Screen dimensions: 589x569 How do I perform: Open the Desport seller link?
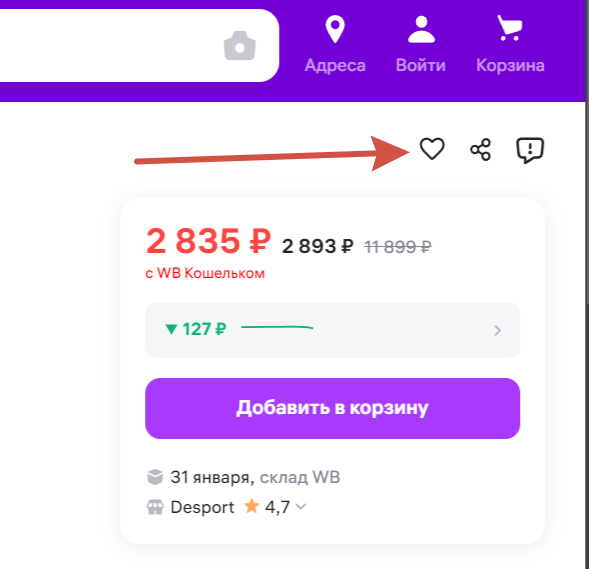(202, 507)
